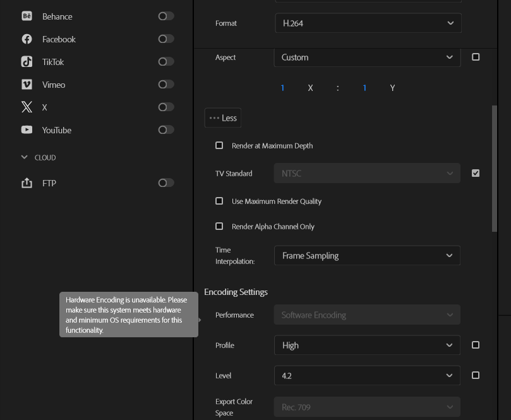Click the X social platform icon
Image resolution: width=511 pixels, height=420 pixels.
(x=27, y=107)
